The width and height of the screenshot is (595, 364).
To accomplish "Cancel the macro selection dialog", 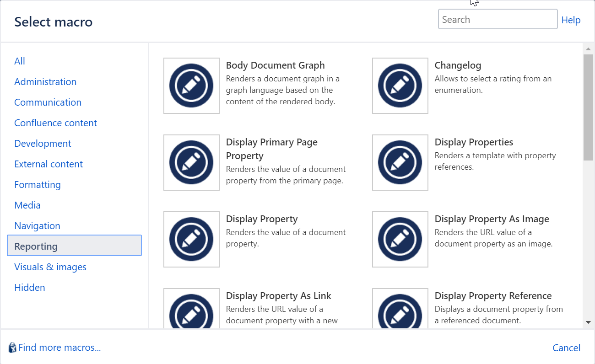I will (566, 348).
